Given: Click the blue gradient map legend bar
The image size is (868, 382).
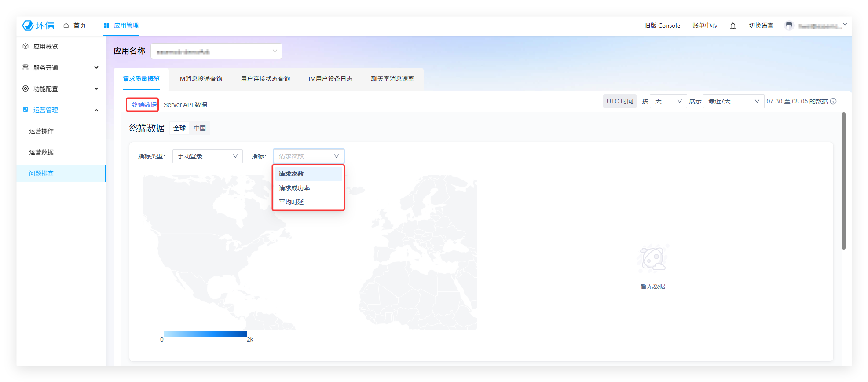Looking at the screenshot, I should click(205, 334).
